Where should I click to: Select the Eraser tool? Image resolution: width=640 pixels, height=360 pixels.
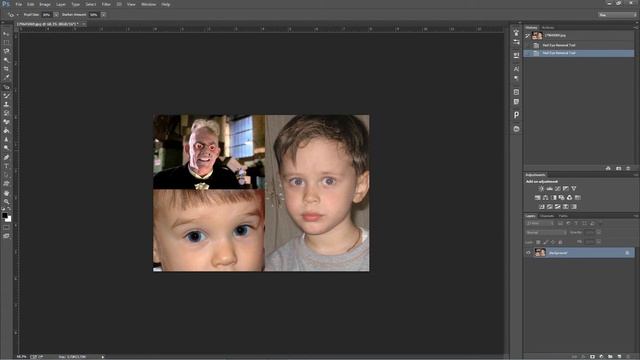(6, 122)
